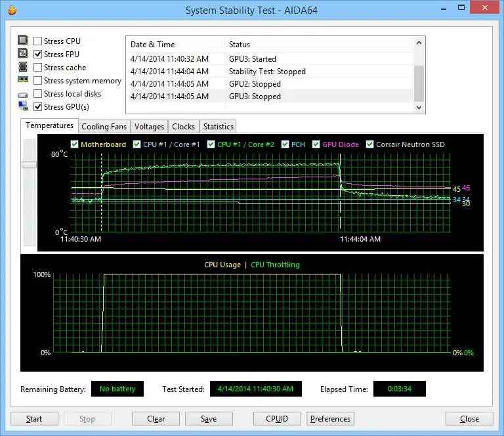Click the log list scrollbar thumb
Screen dimensions: 504x436
click(x=419, y=83)
